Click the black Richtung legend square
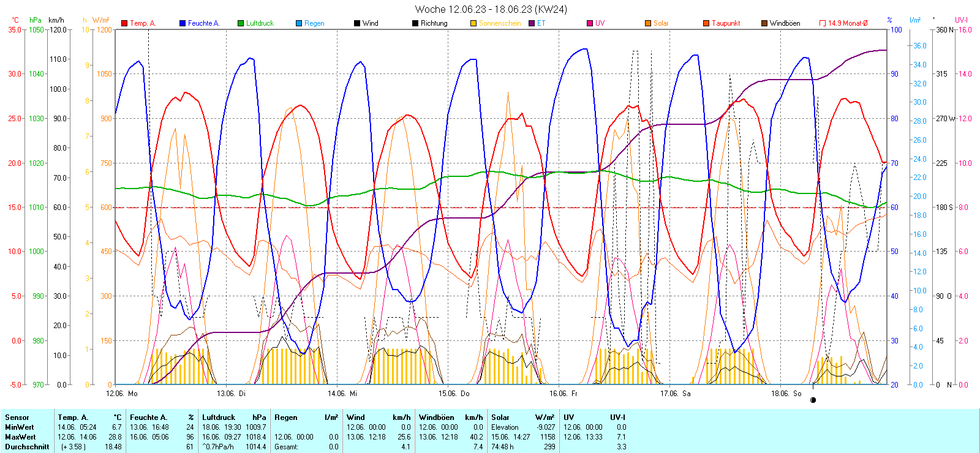The height and width of the screenshot is (453, 980). [415, 23]
